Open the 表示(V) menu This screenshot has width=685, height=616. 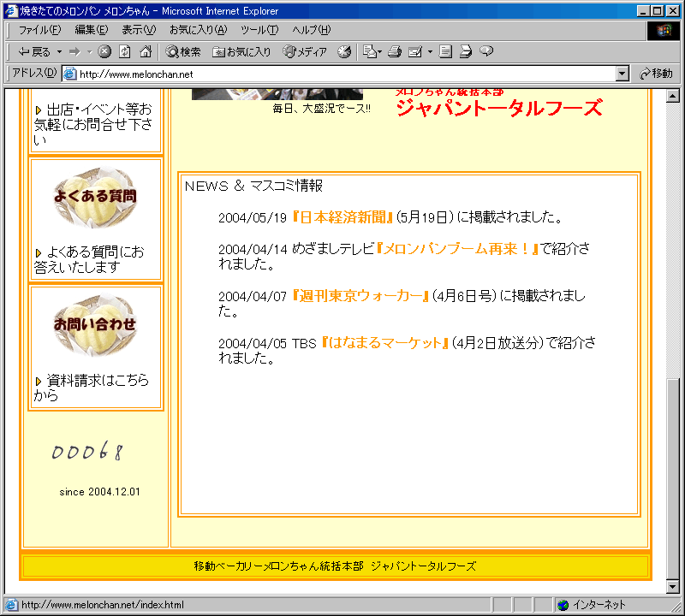pyautogui.click(x=139, y=30)
